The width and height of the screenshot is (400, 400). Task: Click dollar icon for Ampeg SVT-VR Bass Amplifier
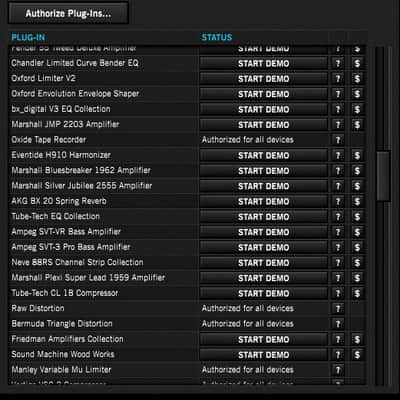point(357,232)
